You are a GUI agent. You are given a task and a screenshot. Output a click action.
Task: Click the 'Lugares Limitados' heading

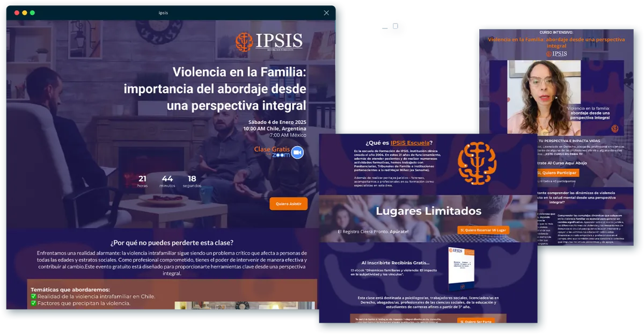click(x=428, y=211)
